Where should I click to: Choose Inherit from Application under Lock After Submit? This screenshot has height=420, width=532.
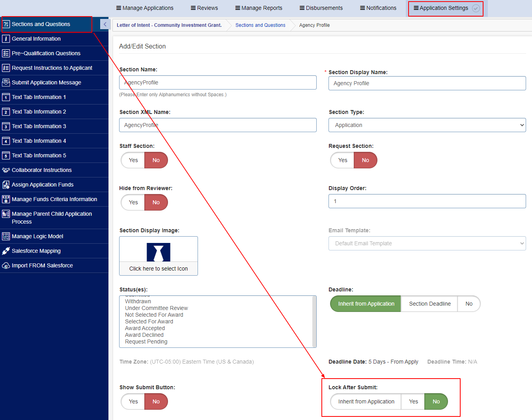click(x=366, y=401)
